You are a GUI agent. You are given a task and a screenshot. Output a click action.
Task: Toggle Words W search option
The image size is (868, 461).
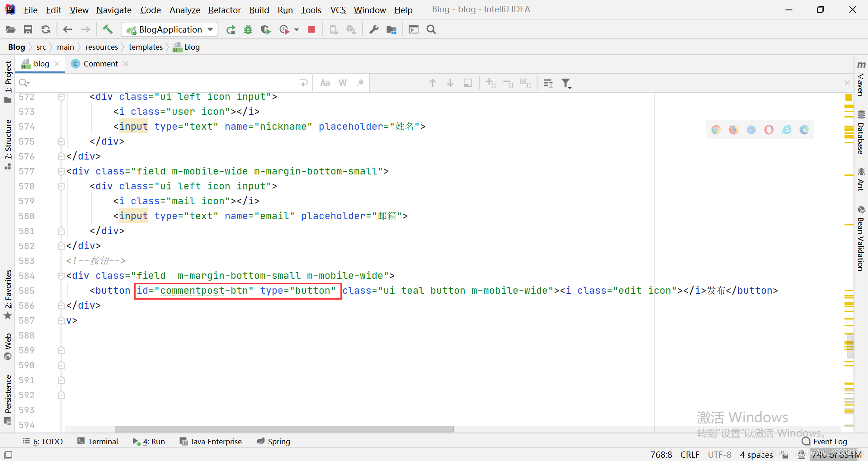pos(343,83)
